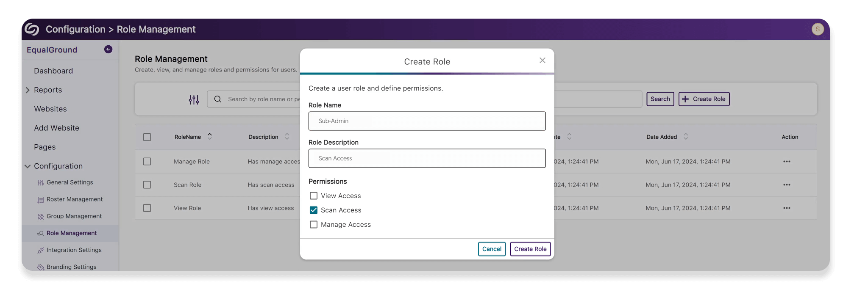Viewport: 868px width, 303px height.
Task: Open actions menu for Scan Role row
Action: pos(786,185)
